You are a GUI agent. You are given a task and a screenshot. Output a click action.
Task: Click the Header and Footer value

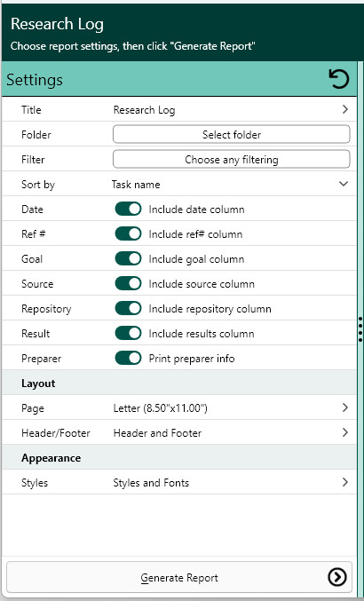pos(157,433)
